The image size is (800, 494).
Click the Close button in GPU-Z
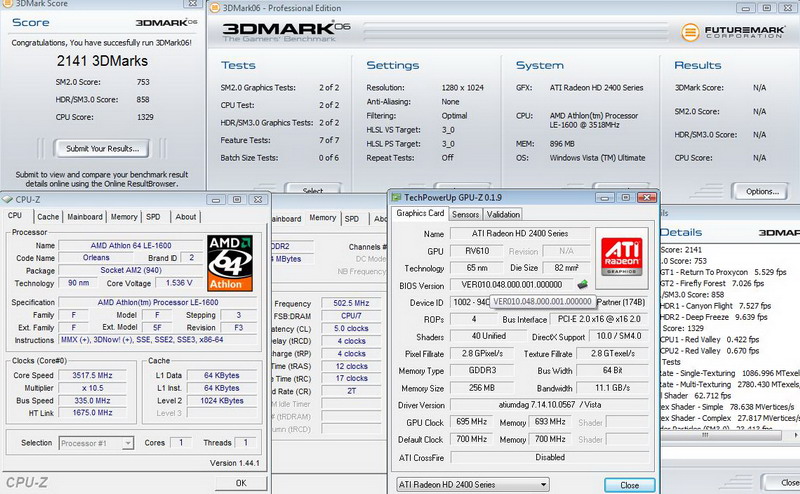[x=630, y=485]
